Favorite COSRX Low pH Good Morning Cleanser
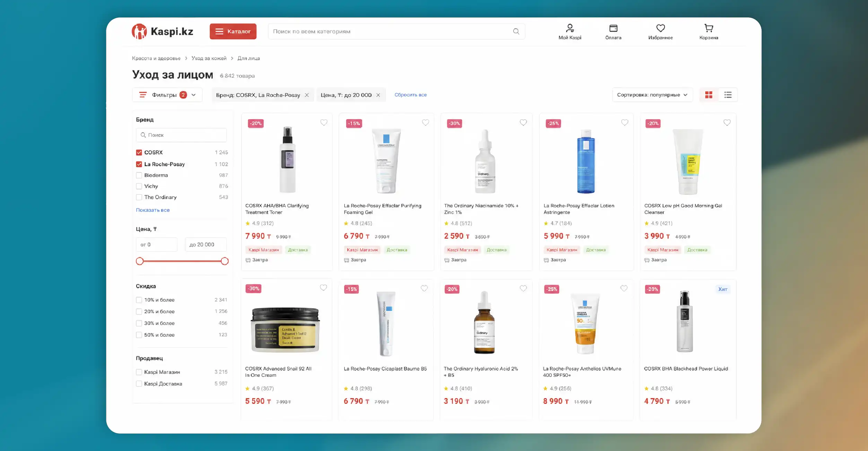This screenshot has height=451, width=868. (727, 123)
